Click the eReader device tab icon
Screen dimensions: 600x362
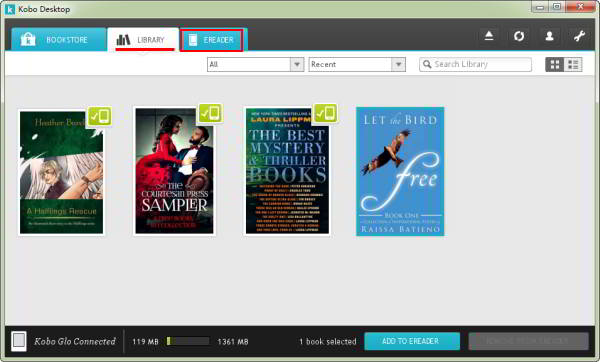tap(193, 40)
